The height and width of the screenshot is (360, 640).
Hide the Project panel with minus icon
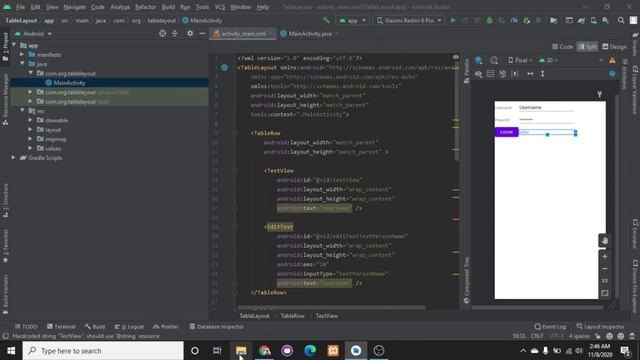pos(202,33)
